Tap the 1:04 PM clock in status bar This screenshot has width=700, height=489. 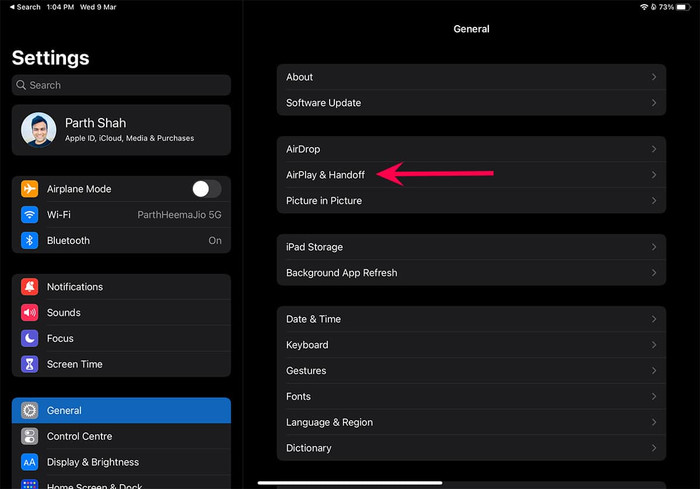click(60, 7)
